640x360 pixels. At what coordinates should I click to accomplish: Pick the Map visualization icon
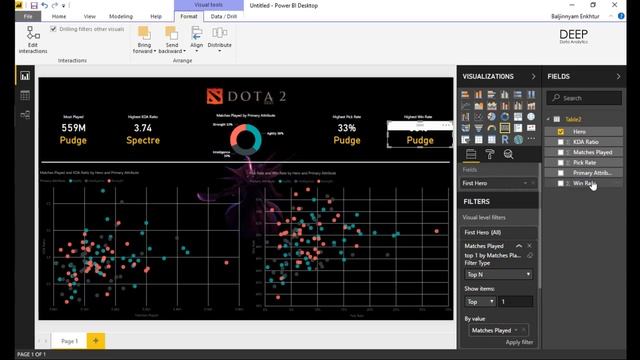[531, 117]
